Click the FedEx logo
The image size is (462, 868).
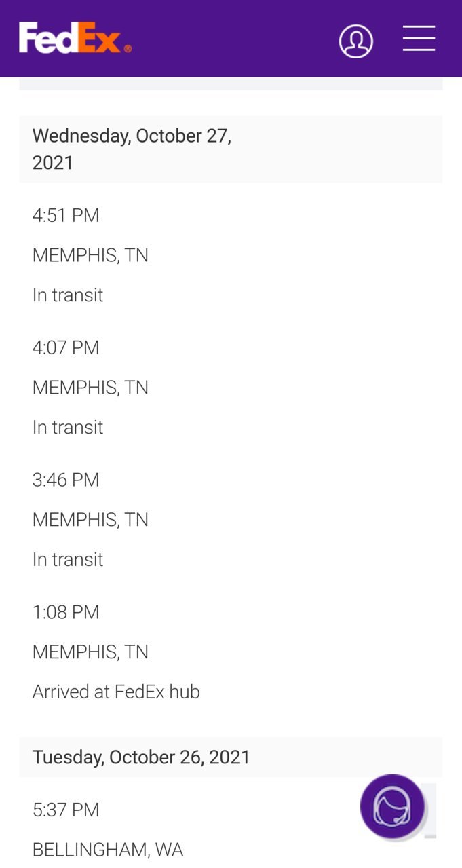click(x=75, y=38)
